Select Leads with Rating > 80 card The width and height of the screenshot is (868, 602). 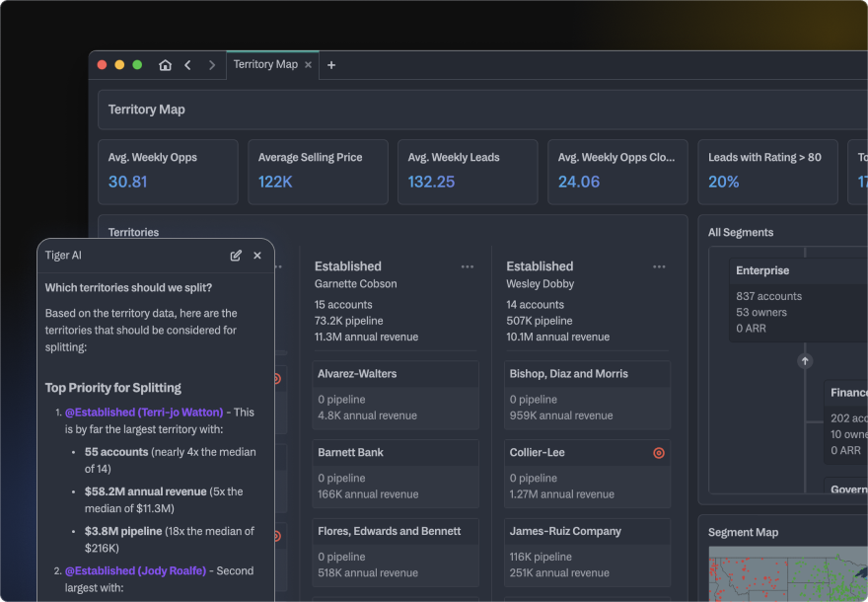pyautogui.click(x=767, y=173)
